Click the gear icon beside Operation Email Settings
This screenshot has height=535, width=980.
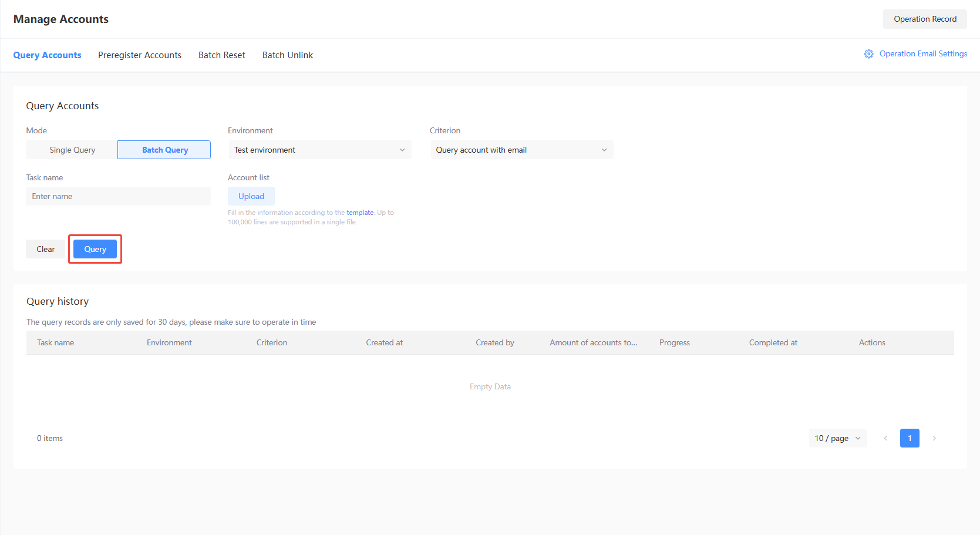[869, 53]
